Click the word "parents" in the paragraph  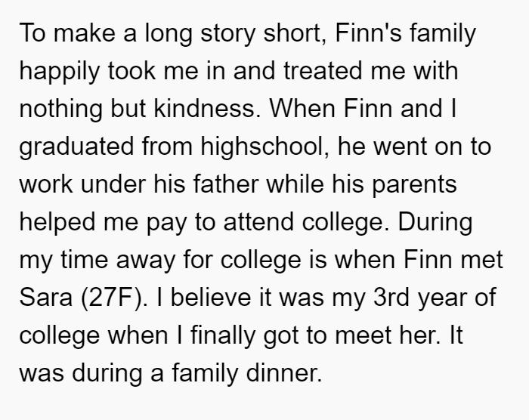point(414,186)
